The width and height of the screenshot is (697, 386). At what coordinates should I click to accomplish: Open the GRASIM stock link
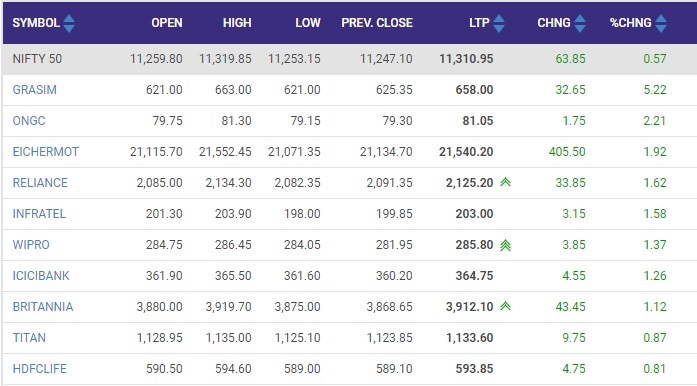tap(35, 90)
